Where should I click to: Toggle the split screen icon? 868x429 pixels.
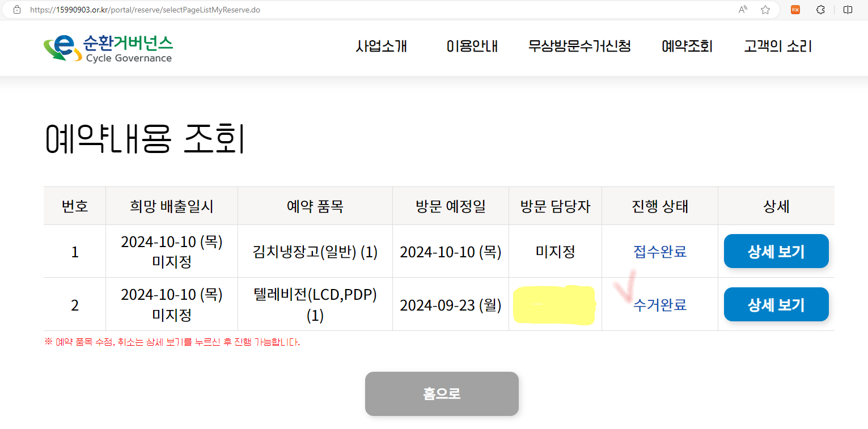pos(848,10)
